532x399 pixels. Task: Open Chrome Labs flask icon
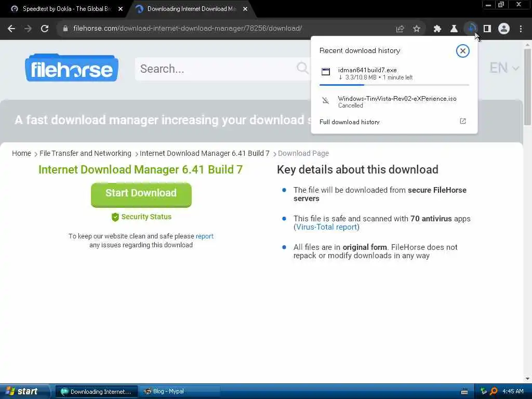[454, 29]
